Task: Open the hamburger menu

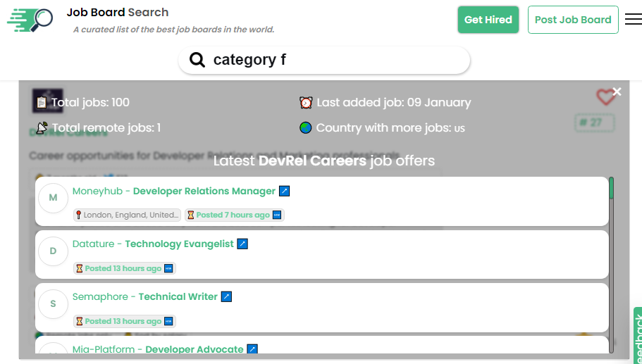Action: click(633, 20)
